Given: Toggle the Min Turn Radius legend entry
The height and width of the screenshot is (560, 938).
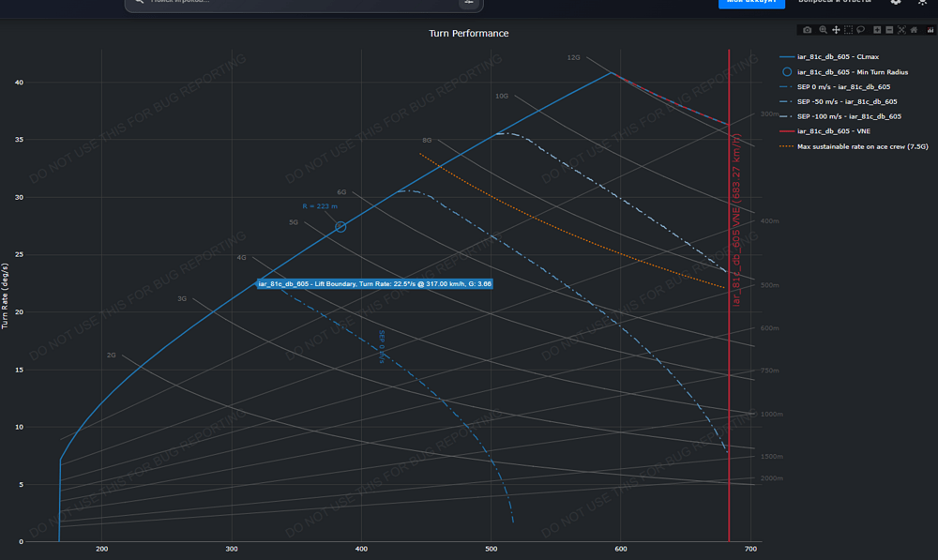Looking at the screenshot, I should point(844,72).
